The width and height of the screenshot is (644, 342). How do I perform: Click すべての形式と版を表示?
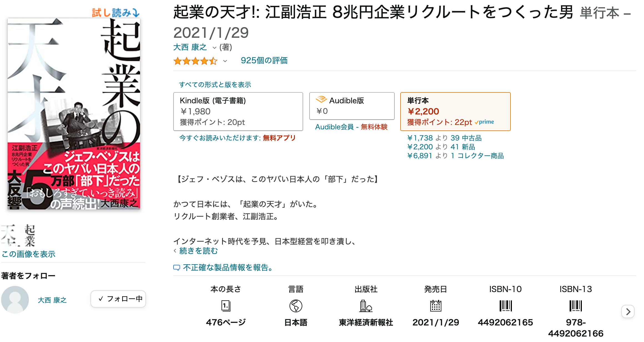(x=215, y=84)
